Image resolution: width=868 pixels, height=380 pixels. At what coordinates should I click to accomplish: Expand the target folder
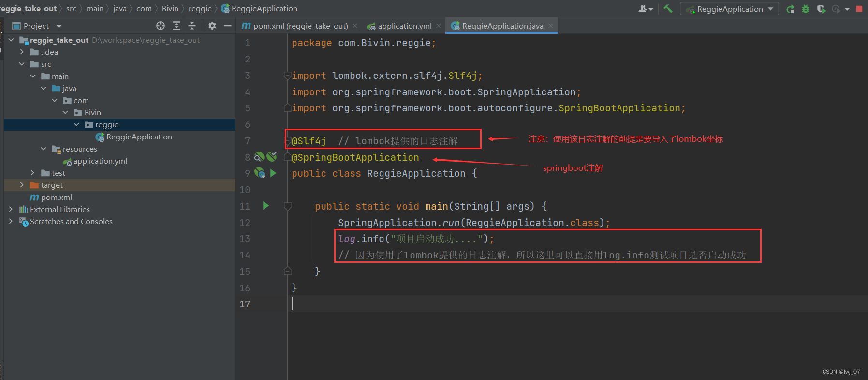point(22,185)
